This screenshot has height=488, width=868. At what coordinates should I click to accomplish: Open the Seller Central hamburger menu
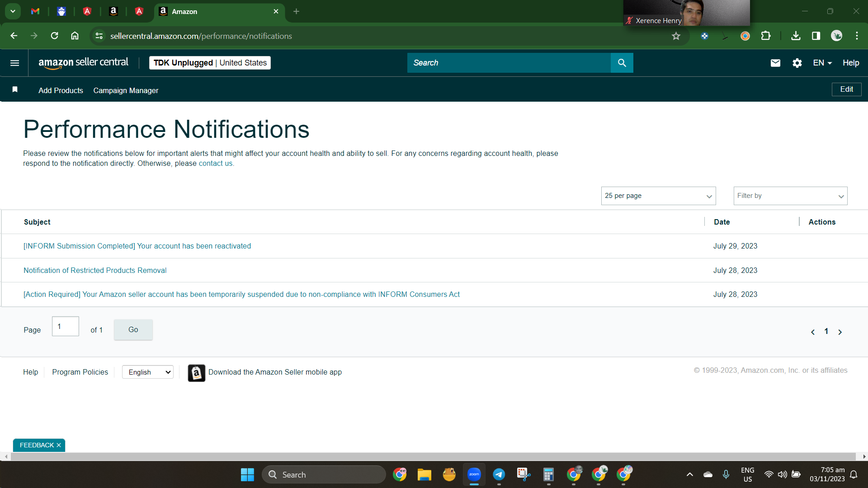[x=14, y=63]
